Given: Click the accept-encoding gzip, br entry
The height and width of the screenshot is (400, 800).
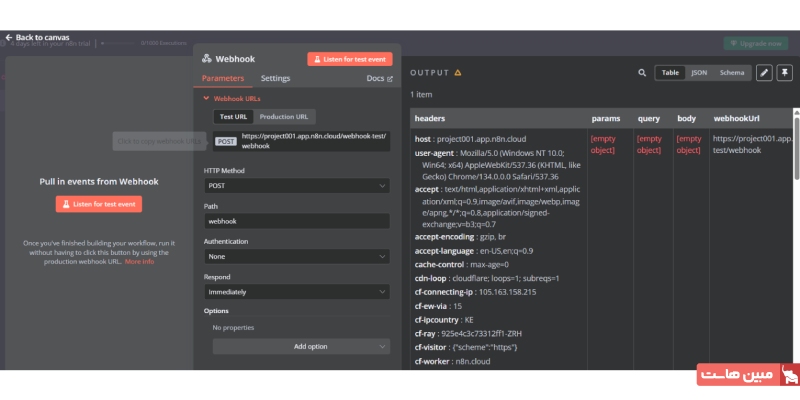Looking at the screenshot, I should pyautogui.click(x=460, y=237).
